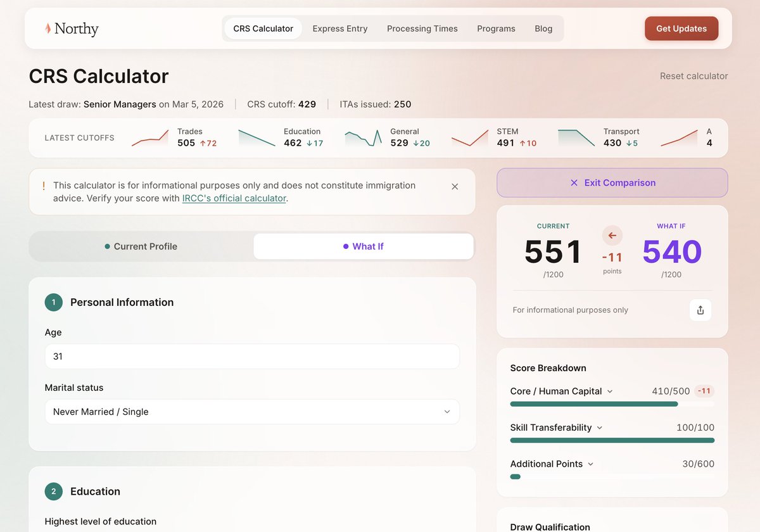
Task: Click the Education cutoff value 462
Action: click(x=293, y=143)
